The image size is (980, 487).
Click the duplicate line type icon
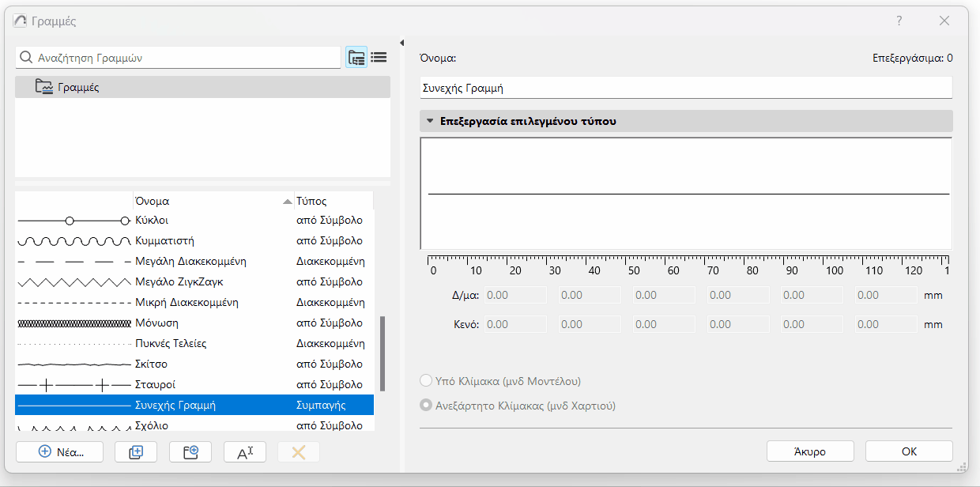pyautogui.click(x=136, y=452)
